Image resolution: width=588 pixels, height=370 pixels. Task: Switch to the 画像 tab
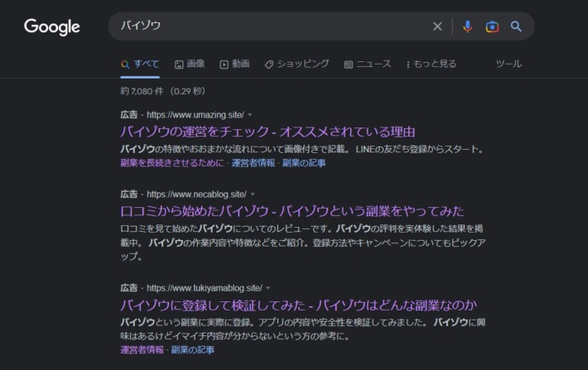(190, 64)
